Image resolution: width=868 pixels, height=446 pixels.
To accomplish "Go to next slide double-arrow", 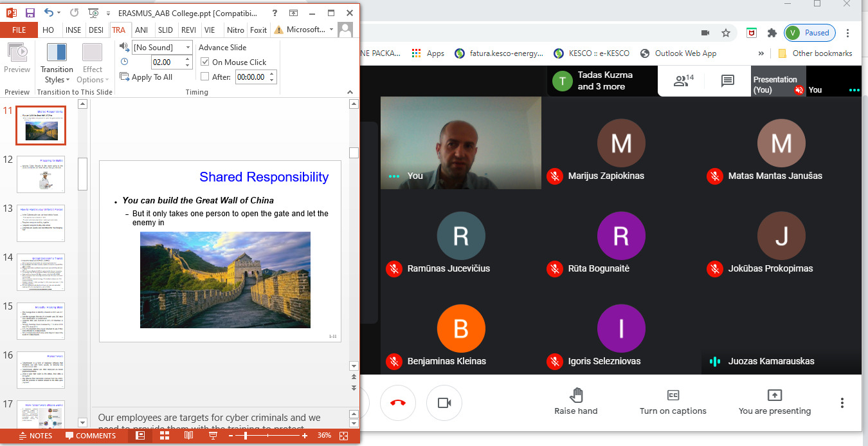I will (353, 387).
